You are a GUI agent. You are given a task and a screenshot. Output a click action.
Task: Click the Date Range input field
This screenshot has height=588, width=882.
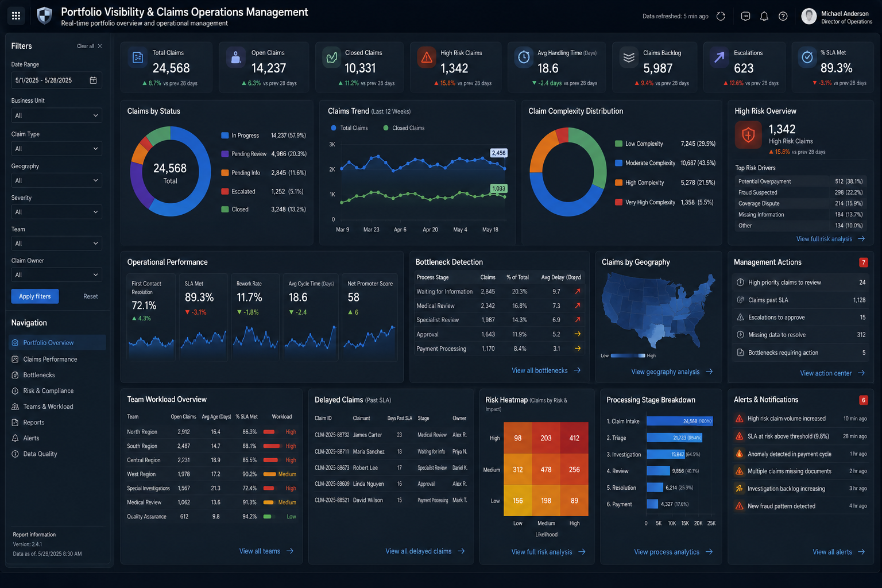click(56, 80)
